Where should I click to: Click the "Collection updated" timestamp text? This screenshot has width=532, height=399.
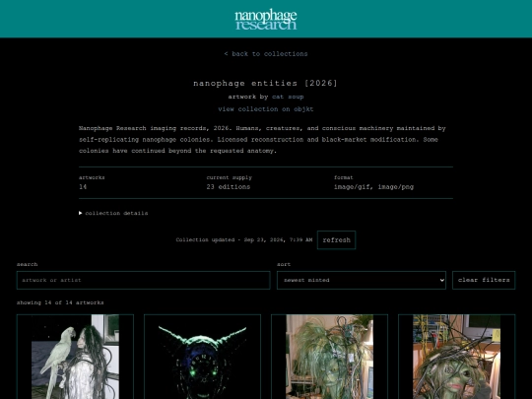tap(244, 239)
